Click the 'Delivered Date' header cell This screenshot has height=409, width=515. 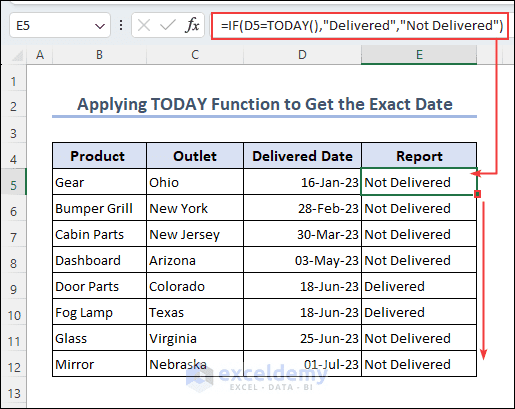pos(302,156)
